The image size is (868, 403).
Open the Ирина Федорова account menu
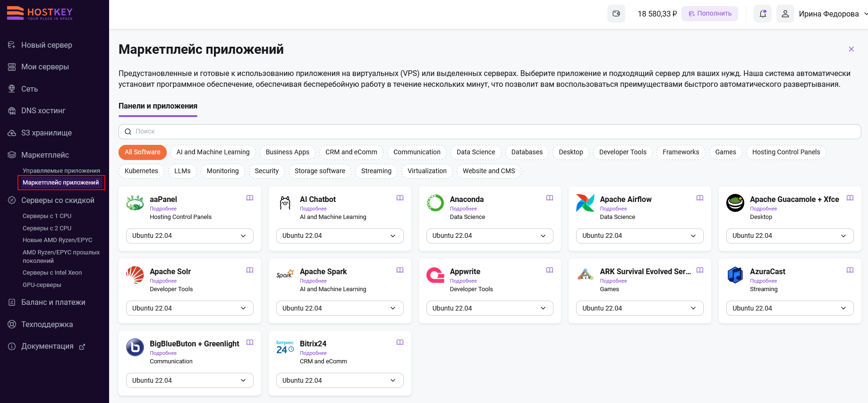click(x=833, y=14)
